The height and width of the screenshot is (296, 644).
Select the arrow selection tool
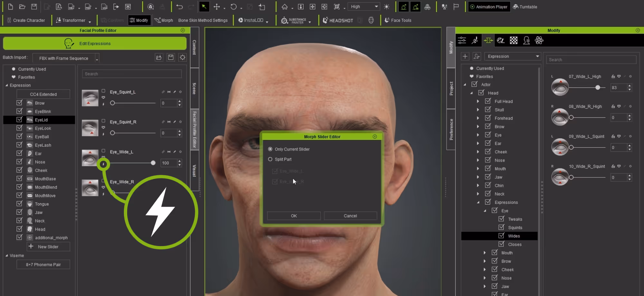coord(204,7)
